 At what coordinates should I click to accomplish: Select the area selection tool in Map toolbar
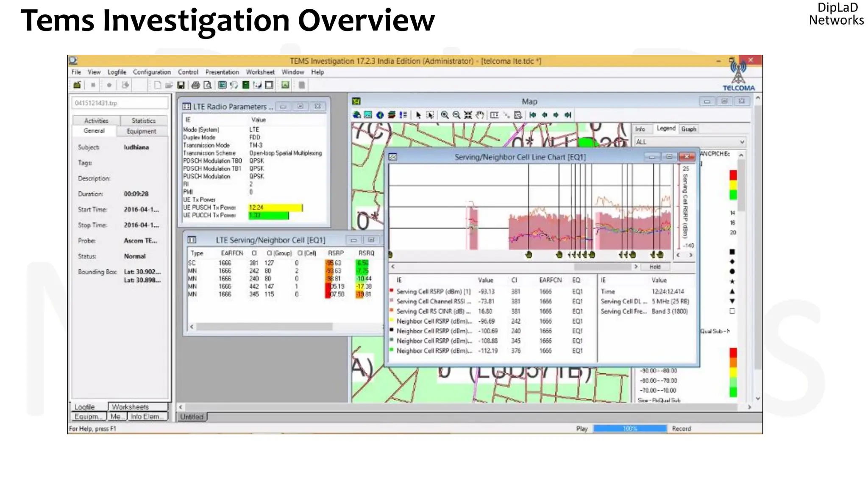[430, 115]
